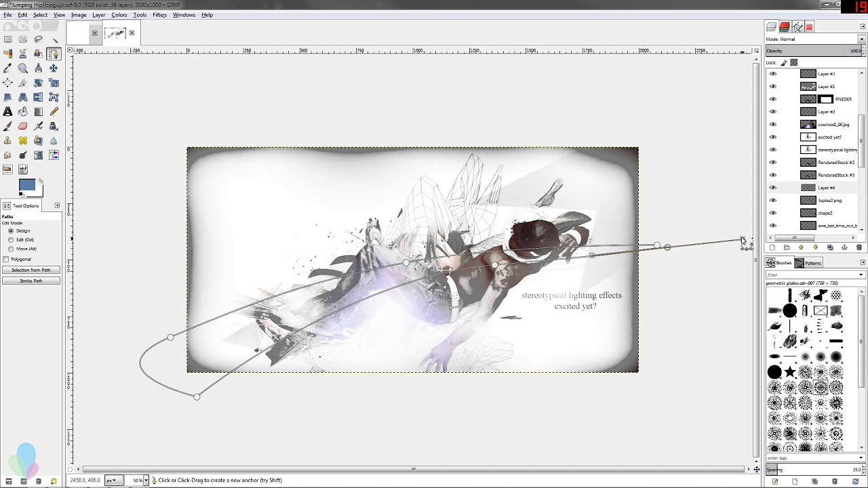Save tool options preset icon
The height and width of the screenshot is (488, 868).
point(8,481)
